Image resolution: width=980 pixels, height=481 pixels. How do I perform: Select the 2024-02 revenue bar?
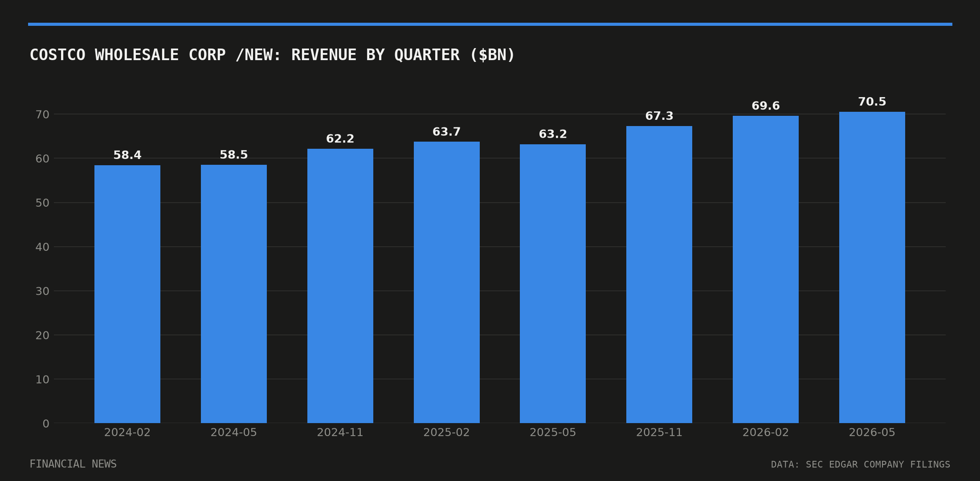tap(127, 294)
